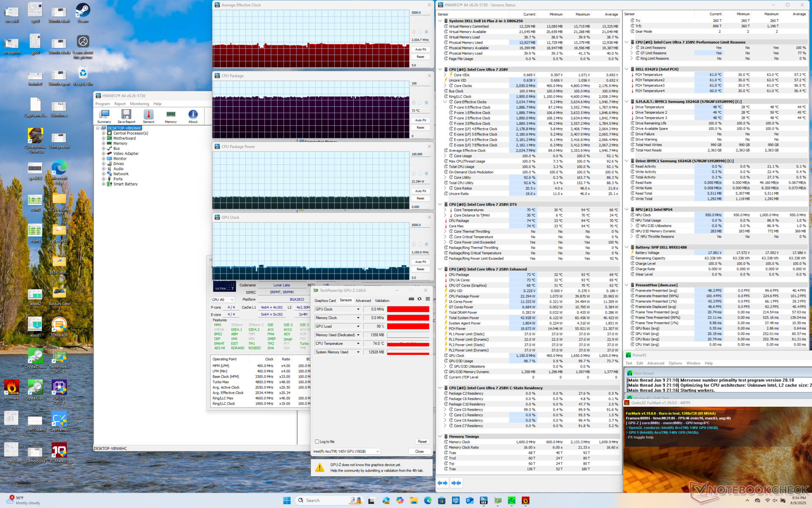The width and height of the screenshot is (812, 508).
Task: Collapse the Memory Timings sensor group
Action: (x=440, y=436)
